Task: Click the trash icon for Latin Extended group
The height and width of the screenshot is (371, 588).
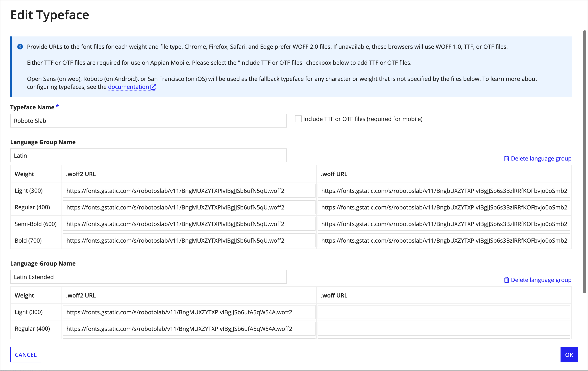Action: pos(506,280)
